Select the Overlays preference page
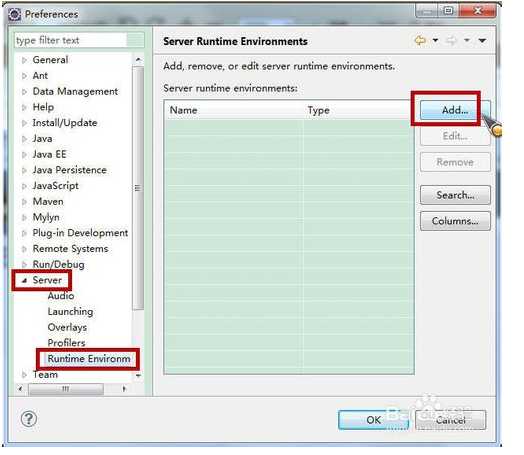This screenshot has height=455, width=524. click(67, 327)
